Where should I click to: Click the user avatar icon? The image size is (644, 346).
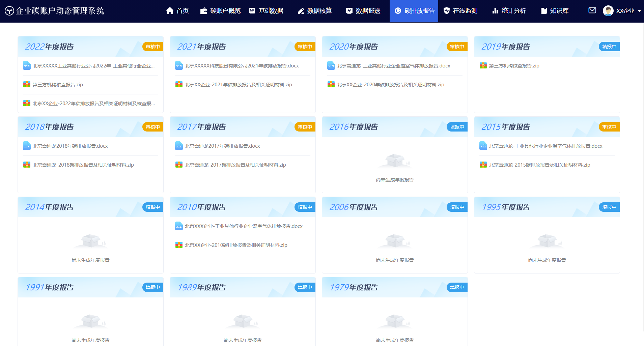point(608,11)
